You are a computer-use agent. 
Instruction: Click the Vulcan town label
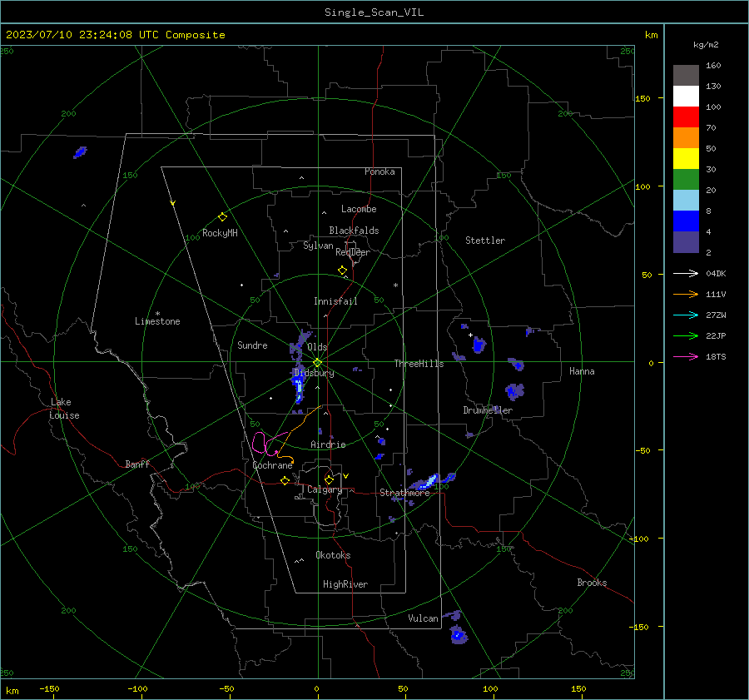pos(423,618)
